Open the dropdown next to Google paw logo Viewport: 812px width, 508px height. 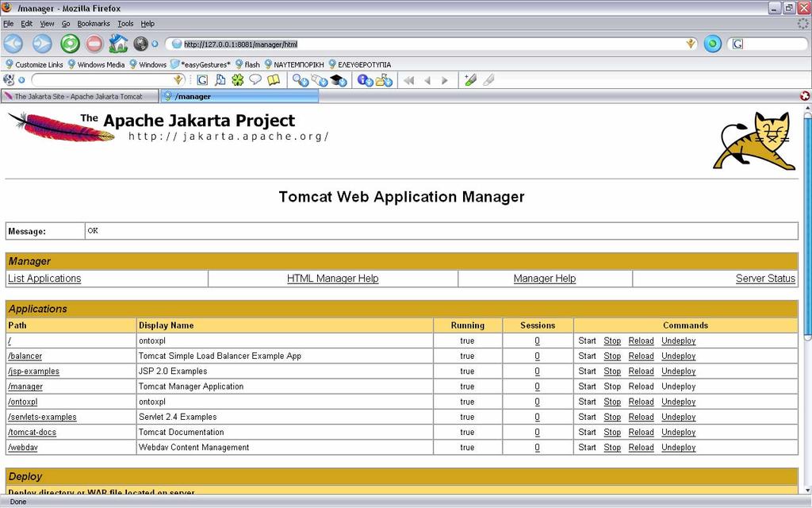point(21,80)
